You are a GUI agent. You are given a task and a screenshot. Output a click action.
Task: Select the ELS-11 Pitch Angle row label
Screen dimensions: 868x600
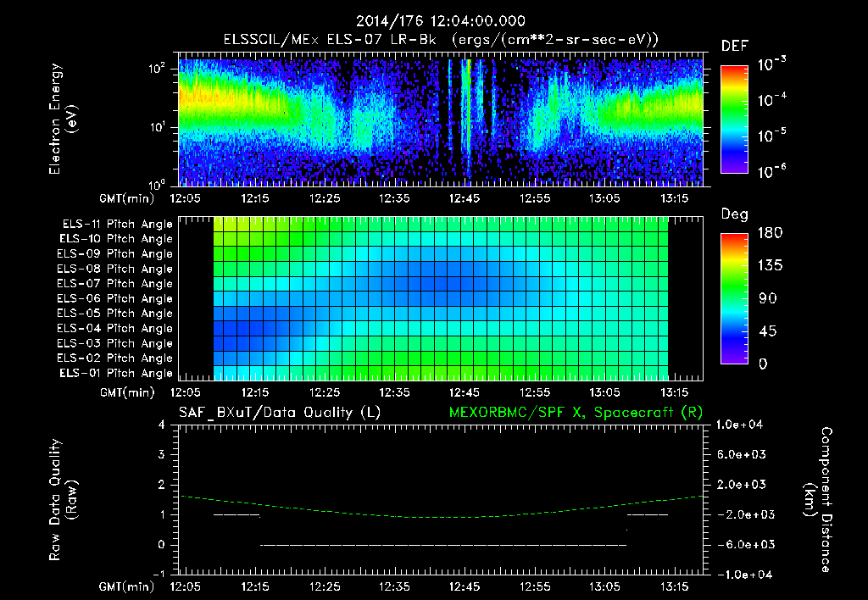coord(117,225)
